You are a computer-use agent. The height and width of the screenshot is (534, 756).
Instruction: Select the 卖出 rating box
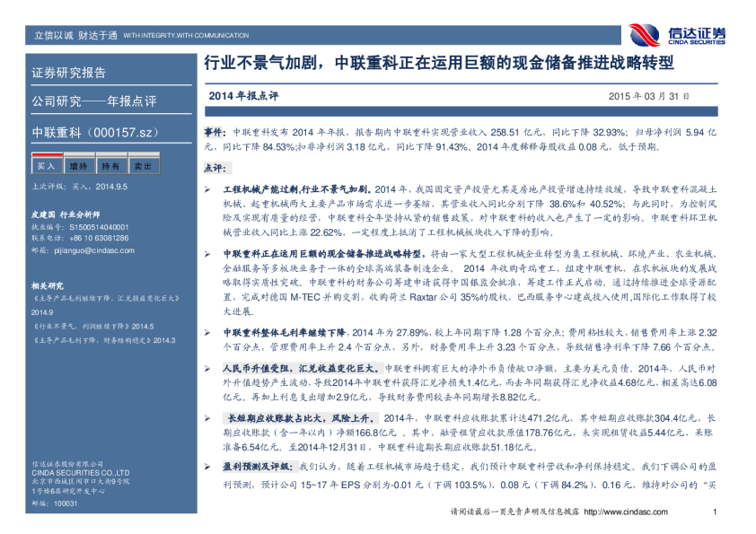pyautogui.click(x=142, y=167)
